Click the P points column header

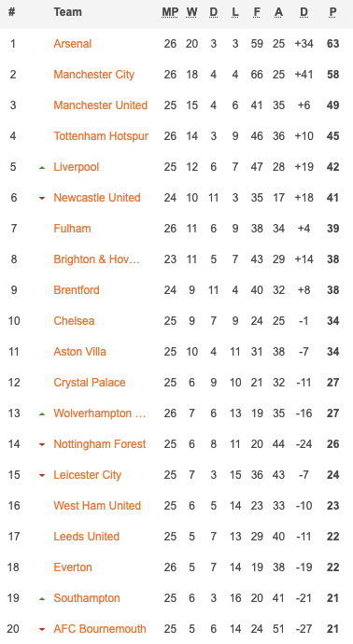point(332,12)
